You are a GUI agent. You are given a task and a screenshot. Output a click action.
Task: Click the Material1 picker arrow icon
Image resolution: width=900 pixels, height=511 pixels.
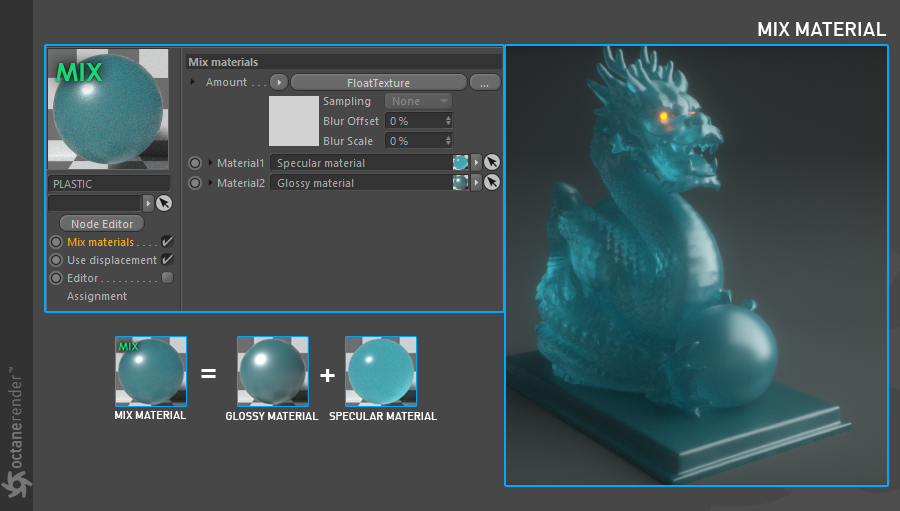(492, 162)
